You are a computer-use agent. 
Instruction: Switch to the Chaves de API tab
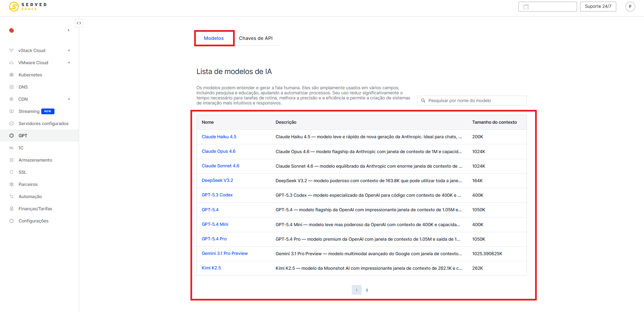256,38
